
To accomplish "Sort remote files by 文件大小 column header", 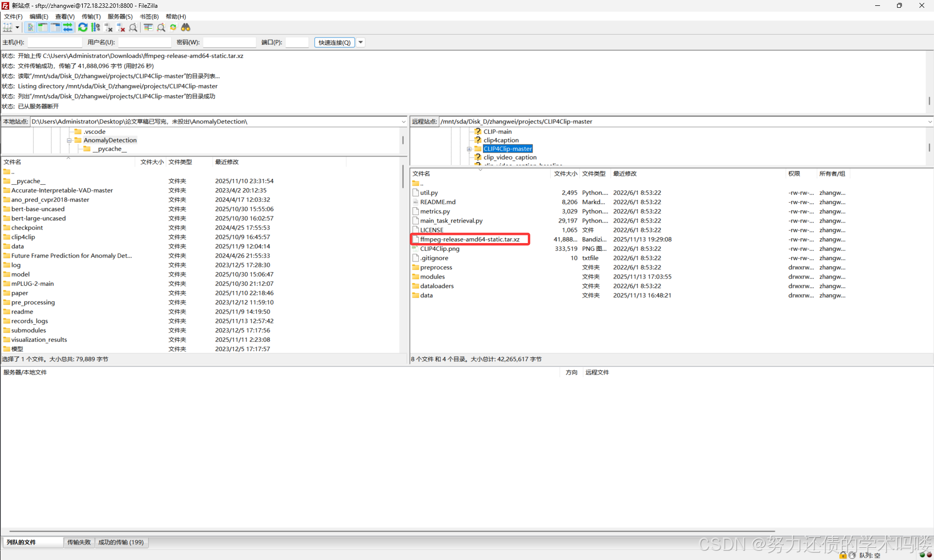I will click(565, 174).
